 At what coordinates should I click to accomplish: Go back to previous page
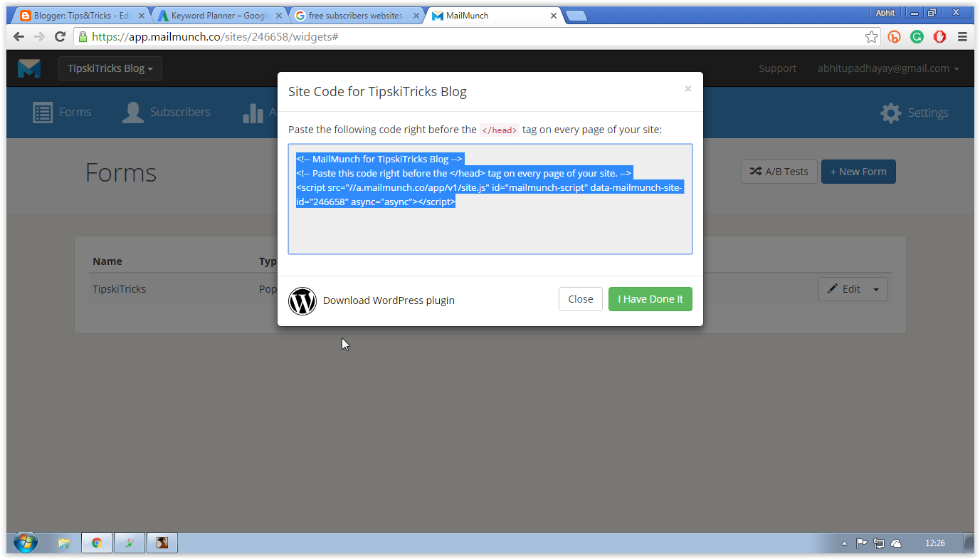(19, 36)
